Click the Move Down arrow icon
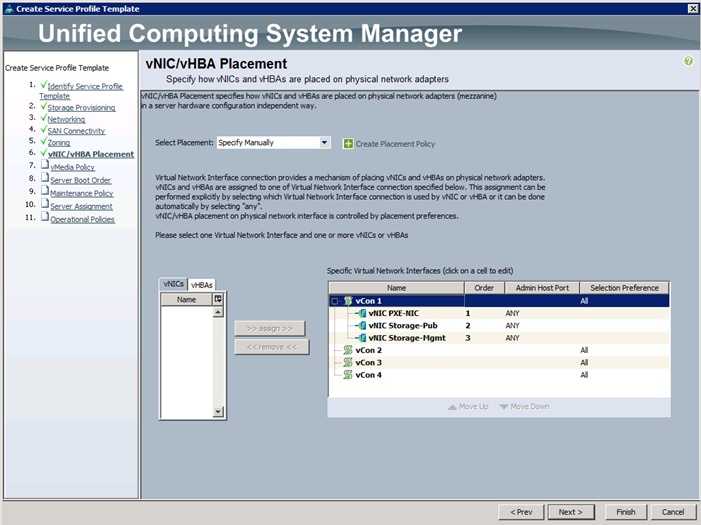This screenshot has height=525, width=701. [x=504, y=407]
